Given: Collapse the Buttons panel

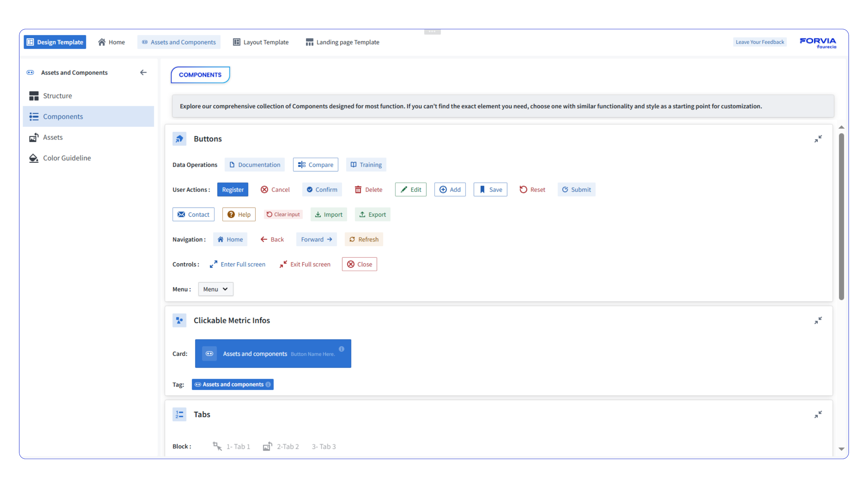Looking at the screenshot, I should click(819, 139).
